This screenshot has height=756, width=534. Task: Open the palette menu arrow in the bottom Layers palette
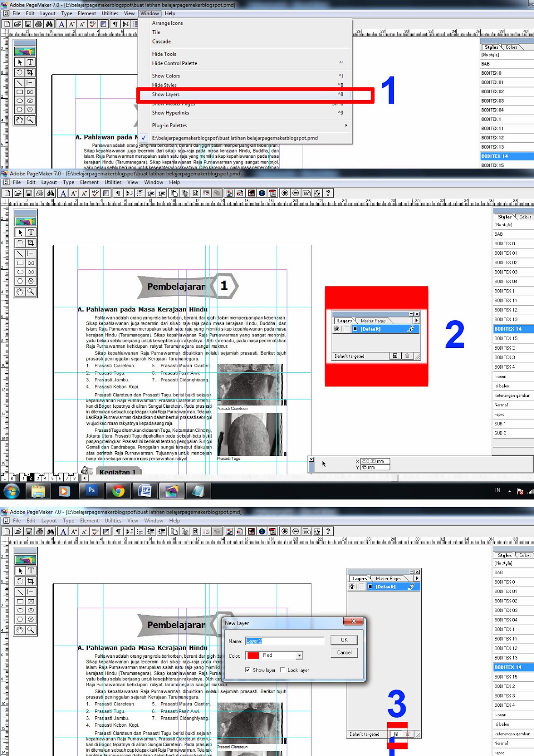(x=416, y=578)
